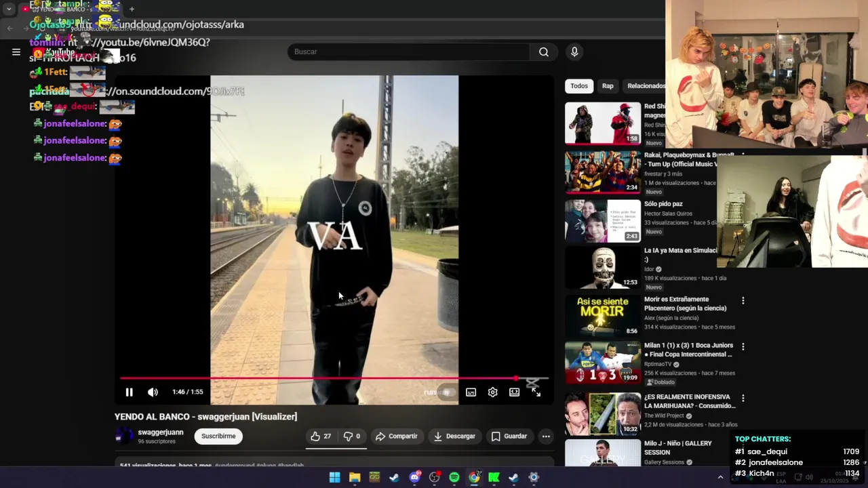Select the Rap filter chip
This screenshot has height=488, width=868.
(608, 86)
